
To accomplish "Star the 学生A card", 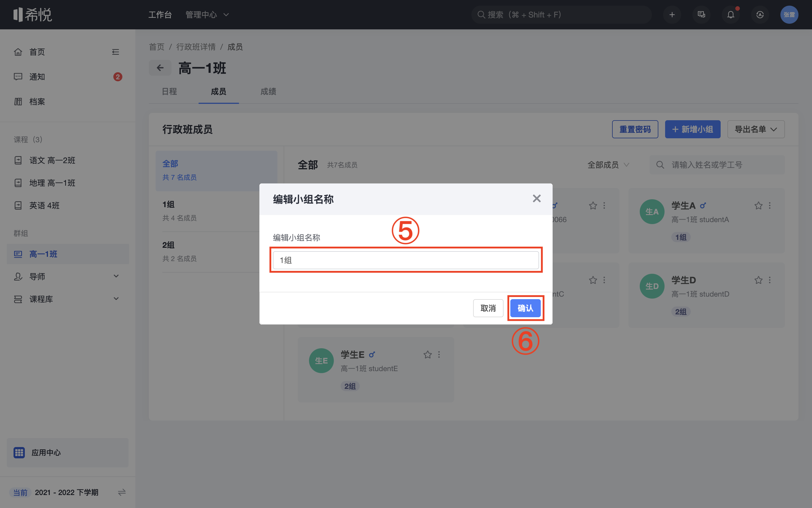I will point(758,206).
